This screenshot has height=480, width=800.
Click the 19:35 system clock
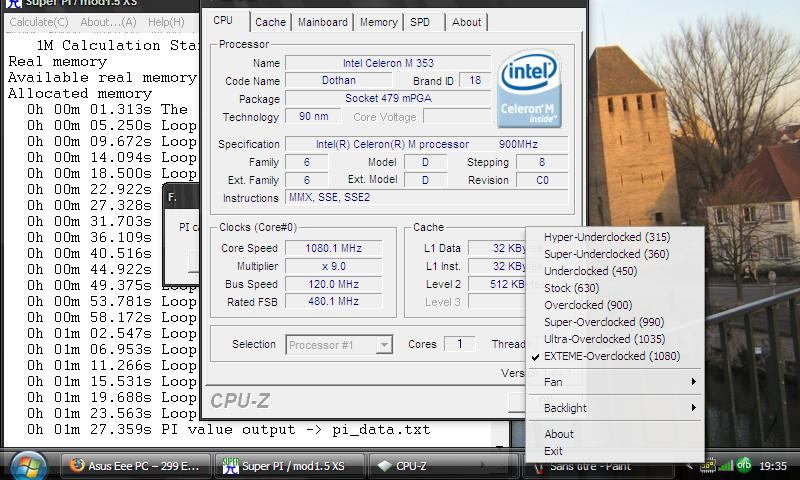[772, 466]
